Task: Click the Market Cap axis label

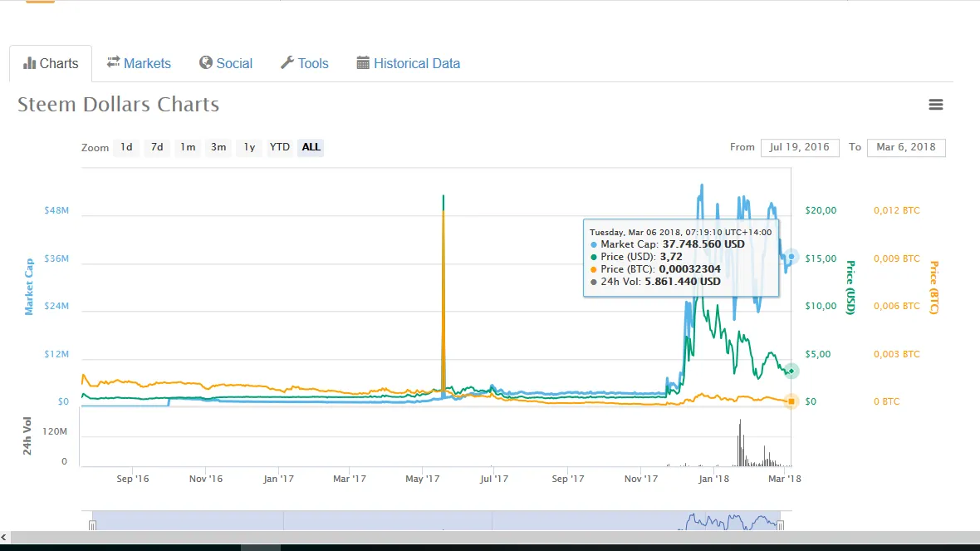Action: tap(29, 287)
